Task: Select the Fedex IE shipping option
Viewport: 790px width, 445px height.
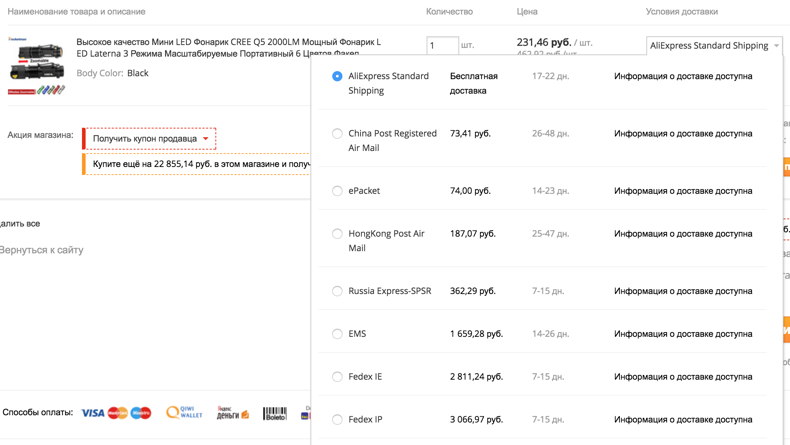Action: (x=337, y=377)
